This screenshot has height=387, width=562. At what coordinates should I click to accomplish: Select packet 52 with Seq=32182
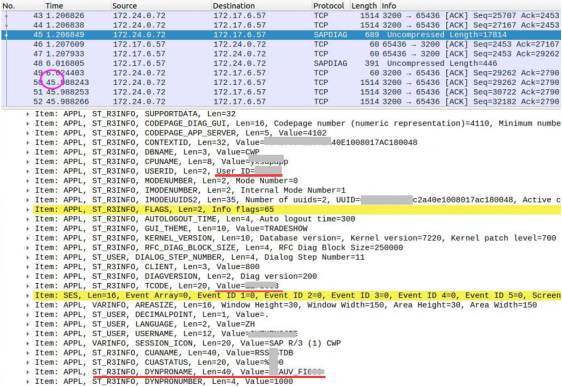281,102
